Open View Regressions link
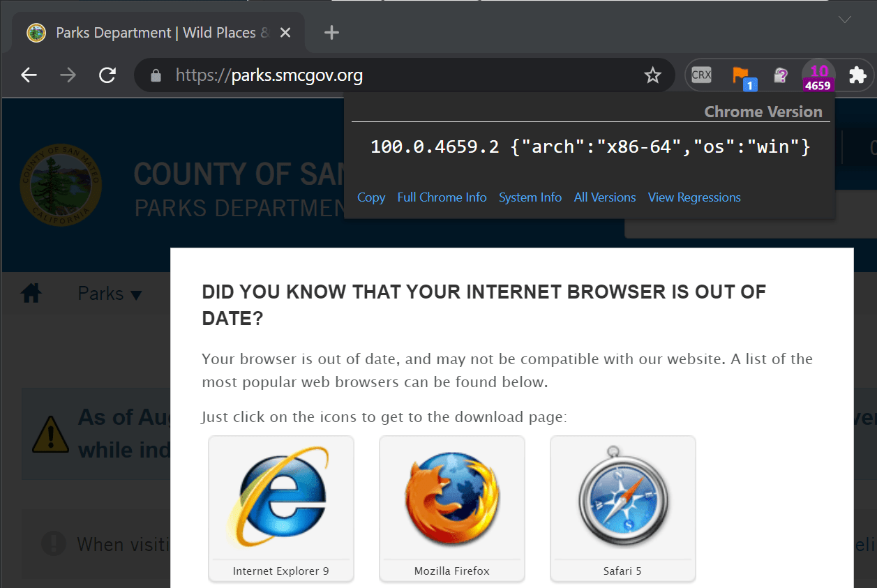877x588 pixels. coord(694,197)
